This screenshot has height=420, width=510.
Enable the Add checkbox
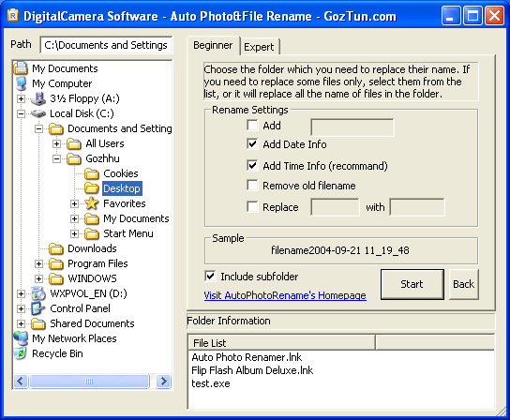coord(252,126)
